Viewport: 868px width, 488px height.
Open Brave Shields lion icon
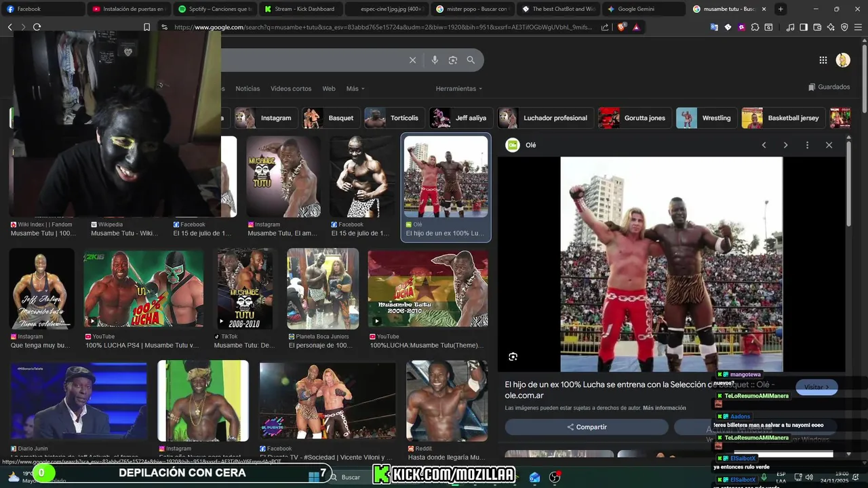(x=622, y=27)
